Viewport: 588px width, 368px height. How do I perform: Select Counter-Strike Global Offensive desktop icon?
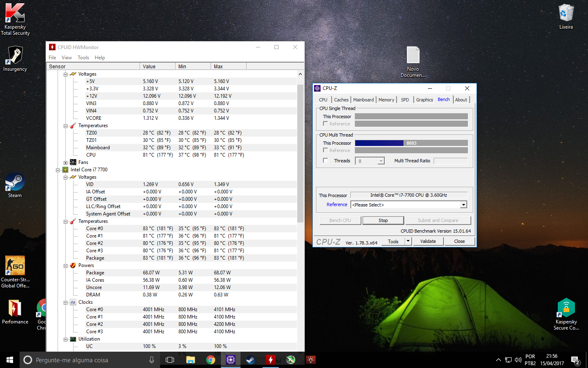point(15,272)
